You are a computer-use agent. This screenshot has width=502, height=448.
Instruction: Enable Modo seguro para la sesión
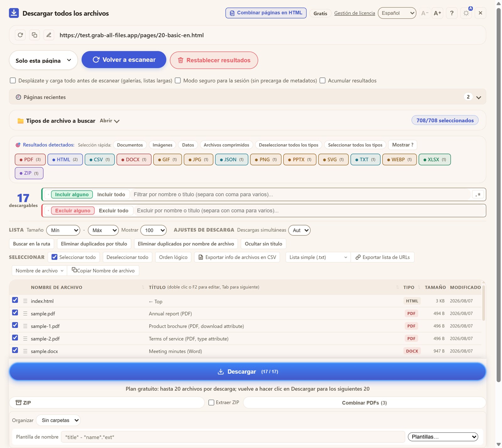pos(178,81)
